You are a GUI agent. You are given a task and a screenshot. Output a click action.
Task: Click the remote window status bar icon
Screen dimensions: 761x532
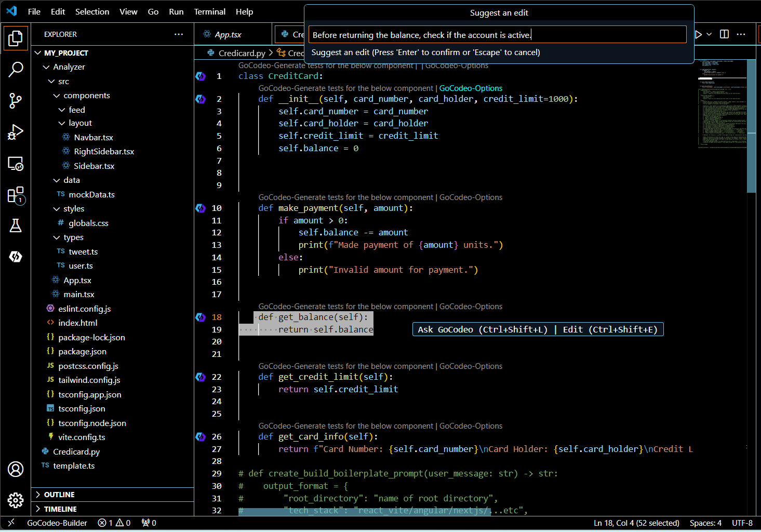tap(11, 523)
